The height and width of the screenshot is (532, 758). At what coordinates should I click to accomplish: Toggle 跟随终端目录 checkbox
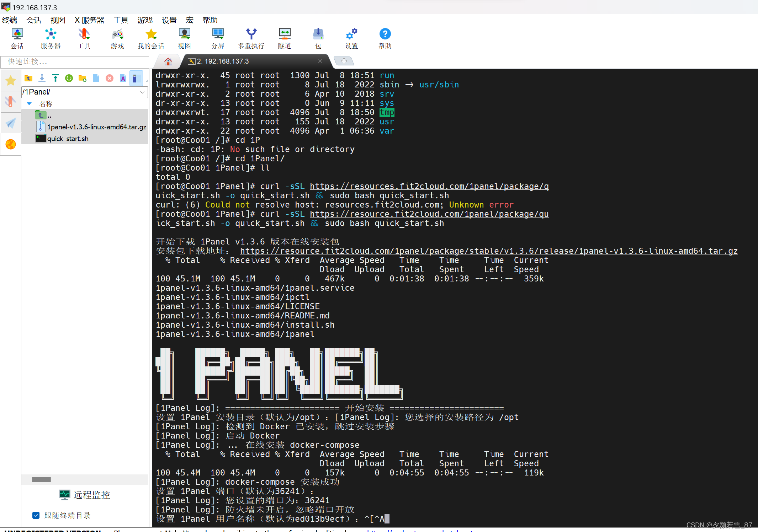click(36, 515)
